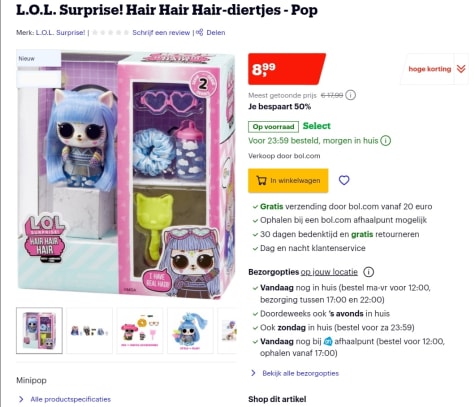Viewport: 475px width, 407px height.
Task: Click the shopping cart icon in button
Action: pyautogui.click(x=261, y=180)
